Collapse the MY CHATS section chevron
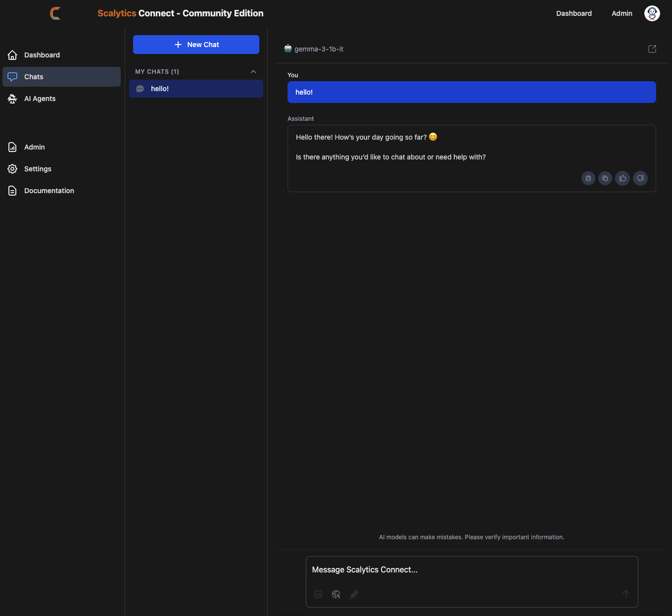Image resolution: width=672 pixels, height=616 pixels. [253, 72]
